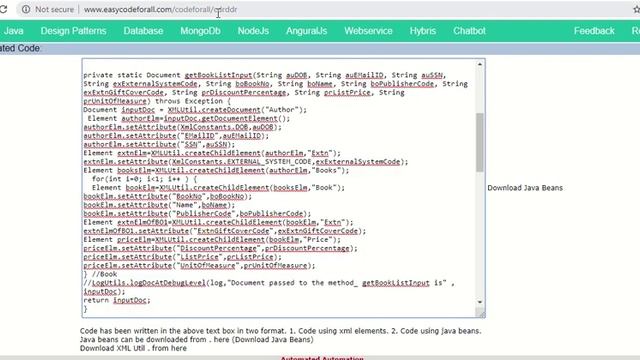Click the code text box scroll-down arrow

click(x=480, y=302)
